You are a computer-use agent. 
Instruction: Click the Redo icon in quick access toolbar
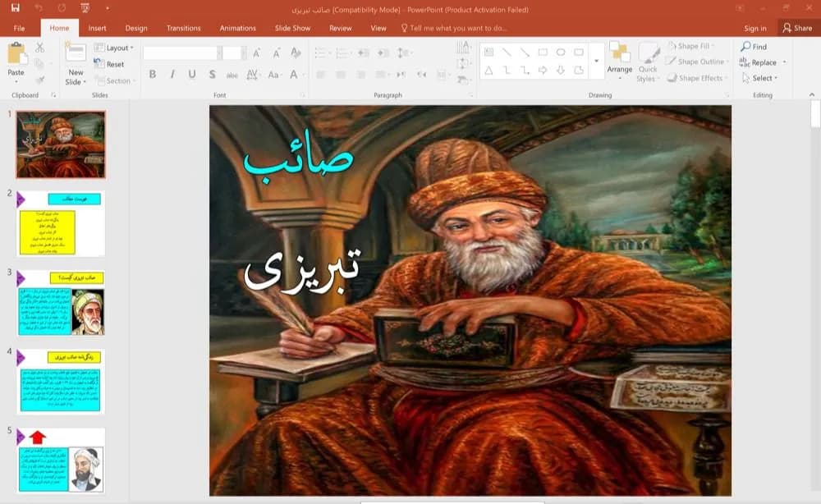(62, 8)
